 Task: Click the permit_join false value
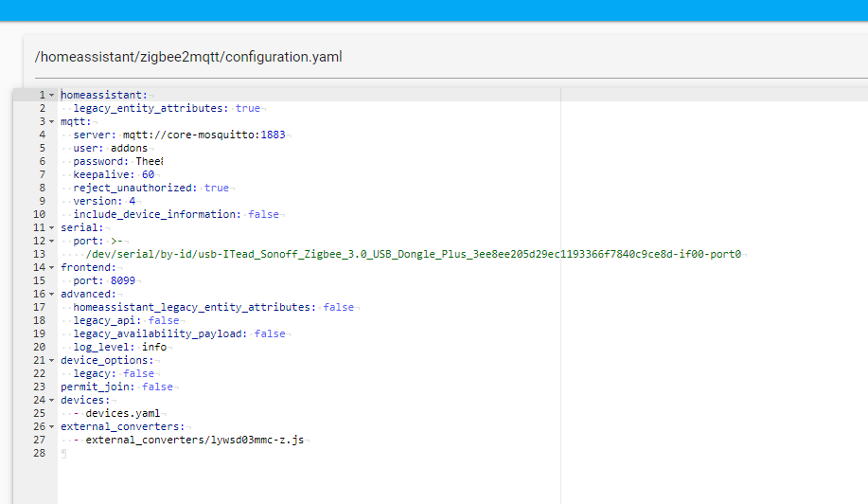point(157,387)
